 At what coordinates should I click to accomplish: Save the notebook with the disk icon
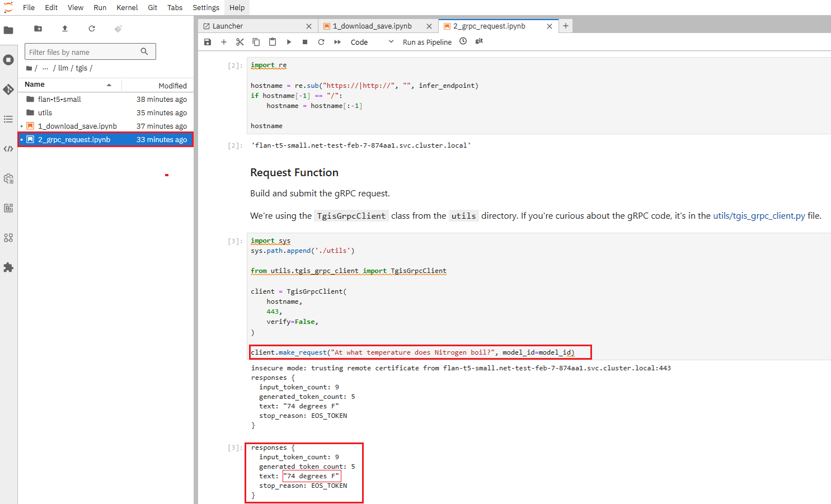pyautogui.click(x=208, y=42)
